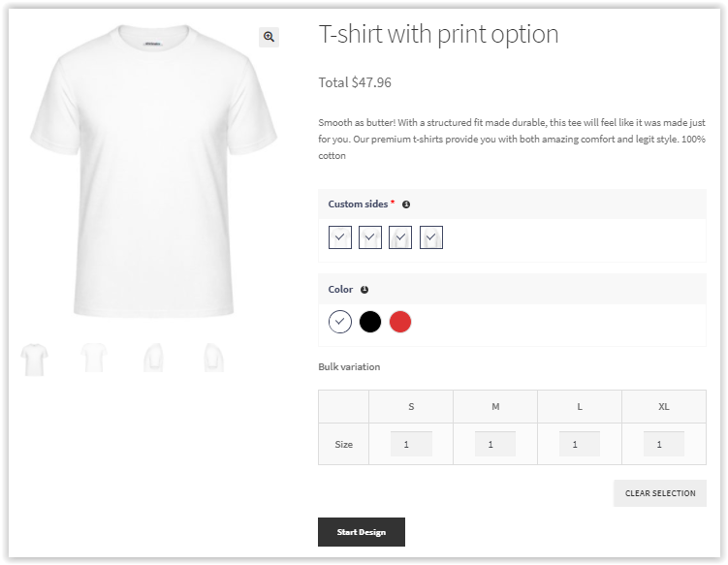
Task: Focus the size XL quantity field
Action: (x=664, y=445)
